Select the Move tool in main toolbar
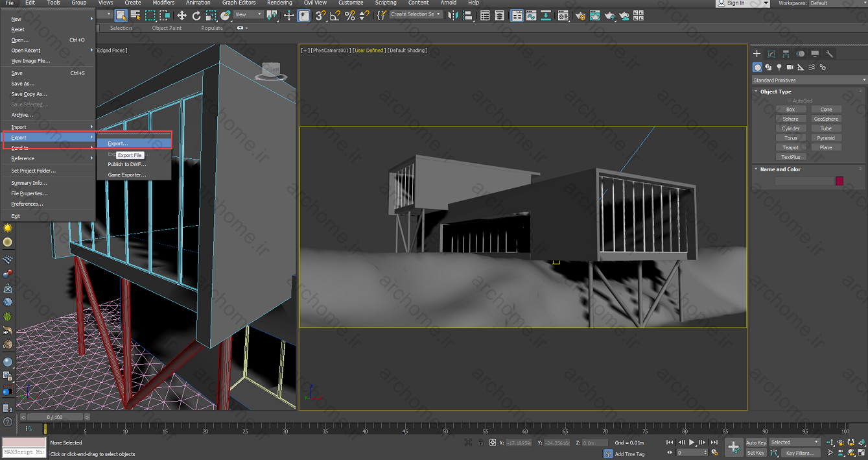The image size is (868, 460). pos(182,16)
